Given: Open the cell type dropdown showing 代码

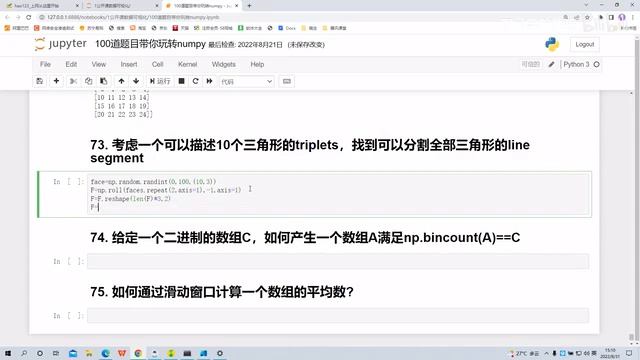Looking at the screenshot, I should point(247,82).
